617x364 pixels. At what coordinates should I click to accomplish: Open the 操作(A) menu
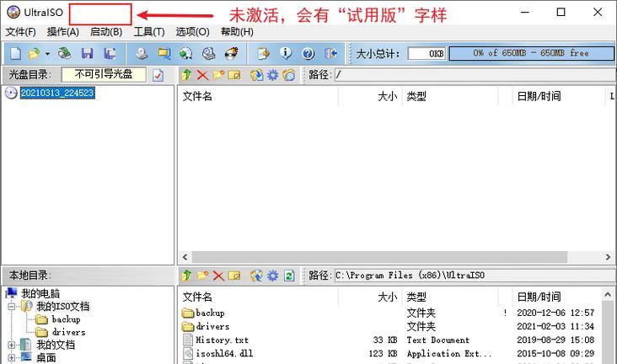pos(62,32)
